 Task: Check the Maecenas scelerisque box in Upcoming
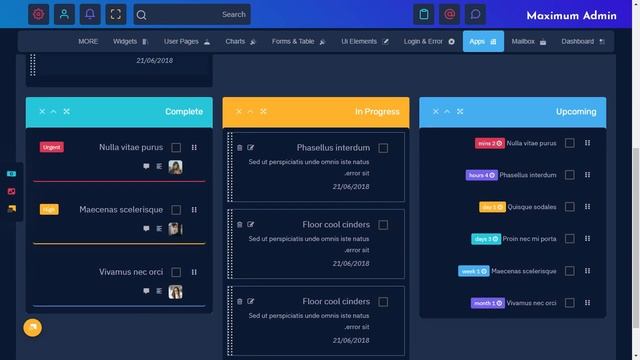coord(569,271)
